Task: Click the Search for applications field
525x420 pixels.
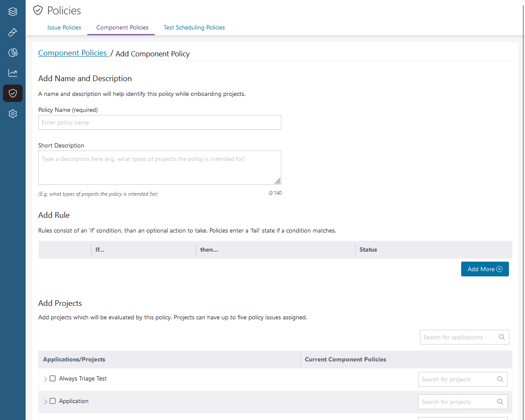Action: click(458, 337)
